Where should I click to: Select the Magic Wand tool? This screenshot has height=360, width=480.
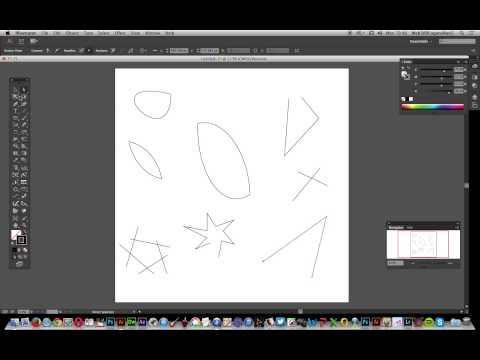[x=15, y=97]
